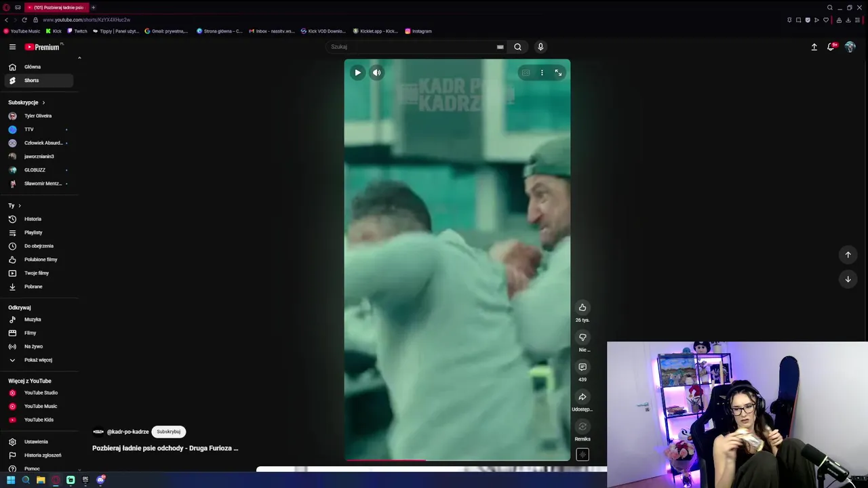Open the account avatar menu
This screenshot has height=488, width=868.
tap(850, 47)
